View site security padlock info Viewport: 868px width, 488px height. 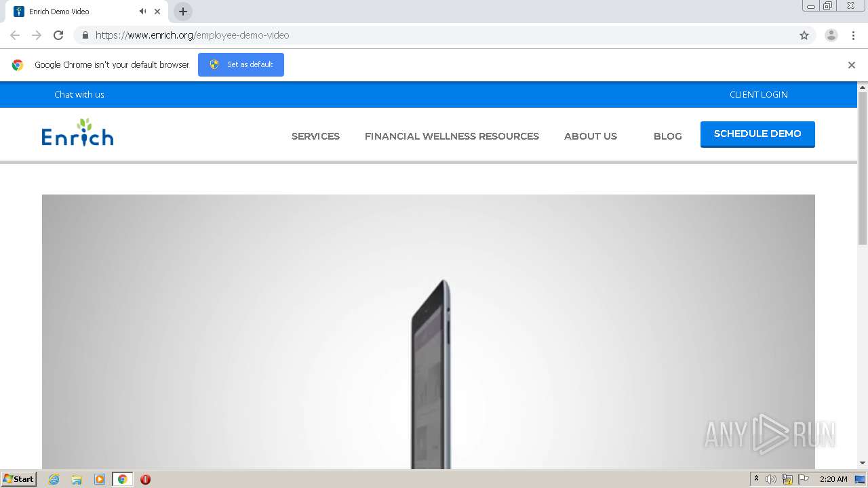tap(85, 35)
